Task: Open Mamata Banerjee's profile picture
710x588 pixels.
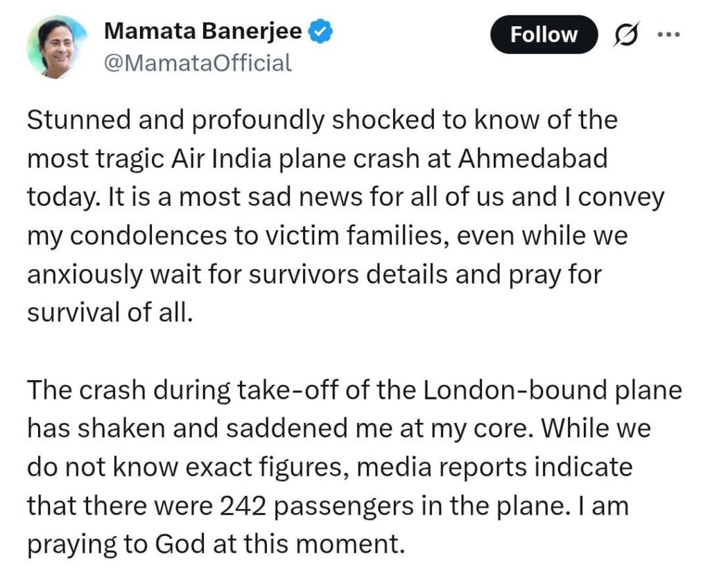Action: pos(57,48)
